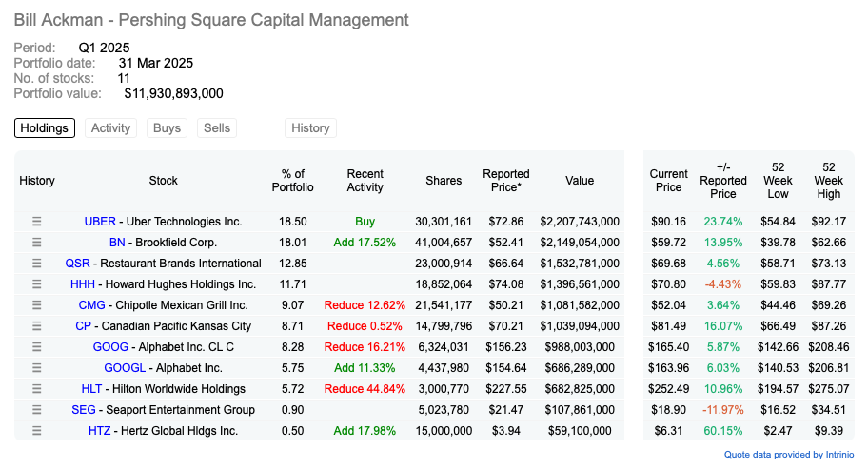Open the HTZ ticker link
The width and height of the screenshot is (868, 469).
coord(100,431)
